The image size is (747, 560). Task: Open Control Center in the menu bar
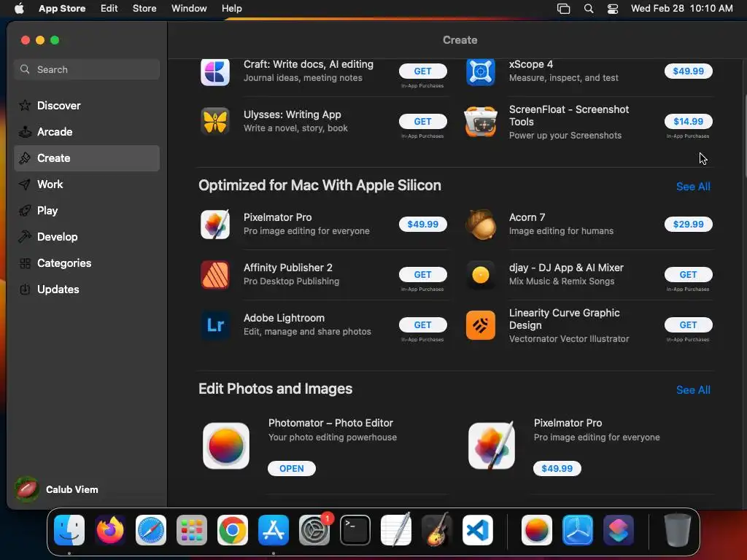613,9
